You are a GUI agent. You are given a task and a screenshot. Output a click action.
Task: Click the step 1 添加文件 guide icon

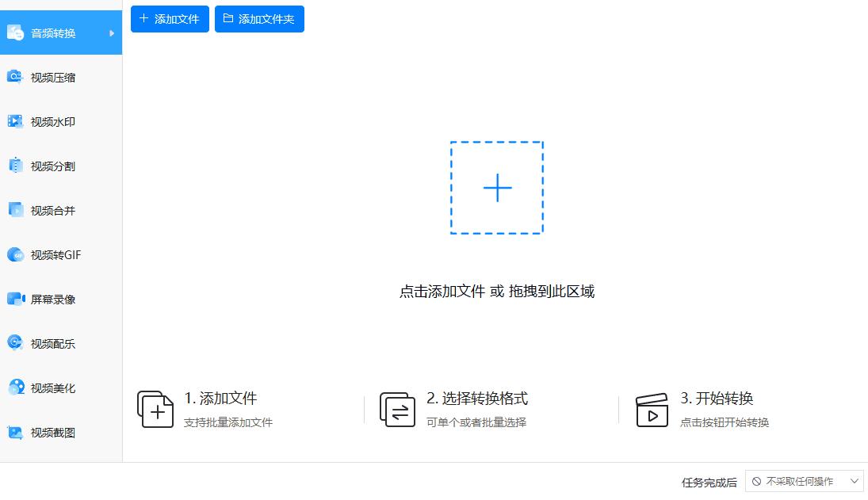(x=155, y=409)
